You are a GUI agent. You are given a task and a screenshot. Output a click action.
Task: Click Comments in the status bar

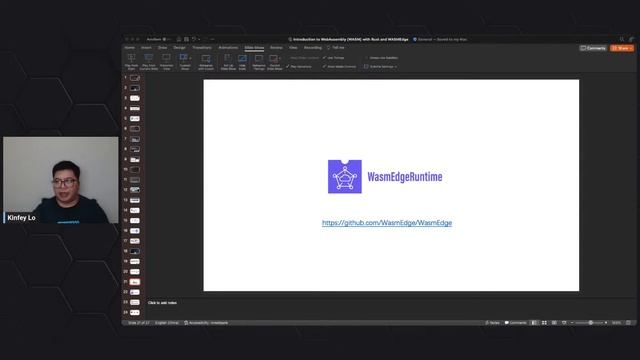516,323
